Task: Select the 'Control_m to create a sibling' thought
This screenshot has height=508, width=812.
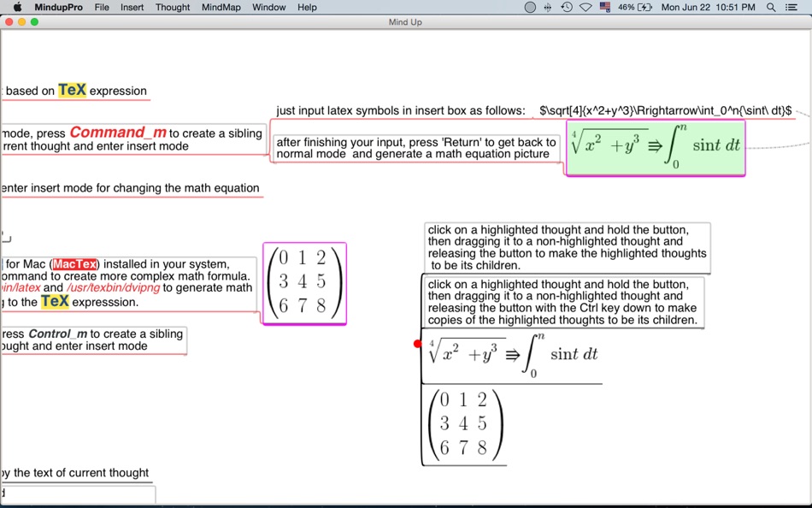Action: pos(93,340)
